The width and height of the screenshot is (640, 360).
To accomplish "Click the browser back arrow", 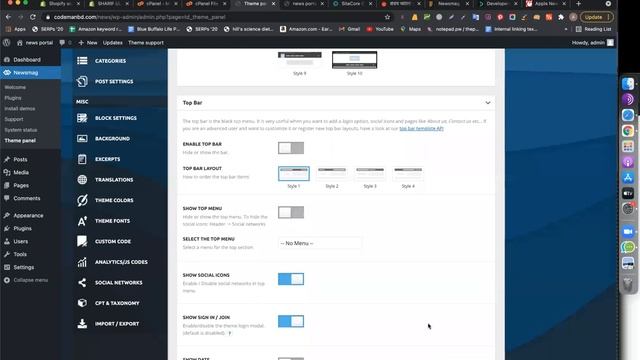I will 8,17.
